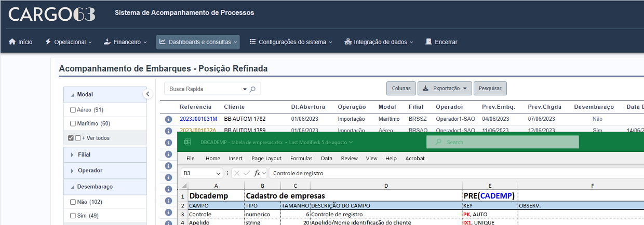Click the info icon for 2023J001031M row

168,119
